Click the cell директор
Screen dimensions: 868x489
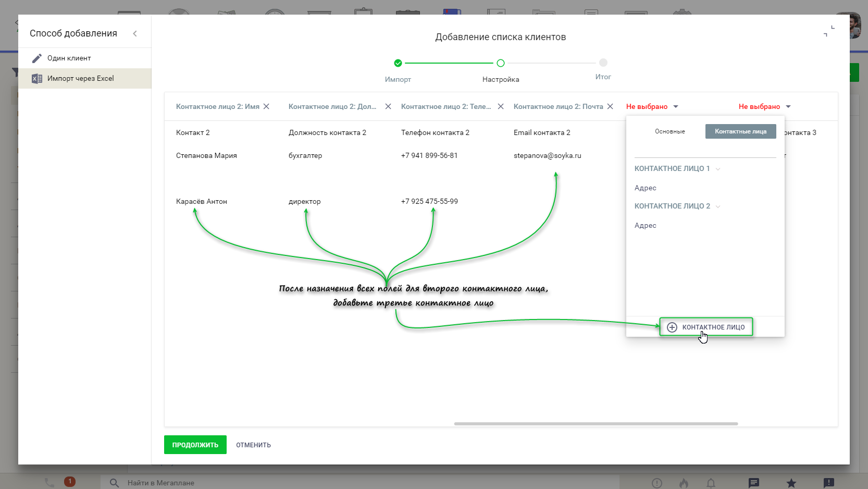tap(305, 201)
